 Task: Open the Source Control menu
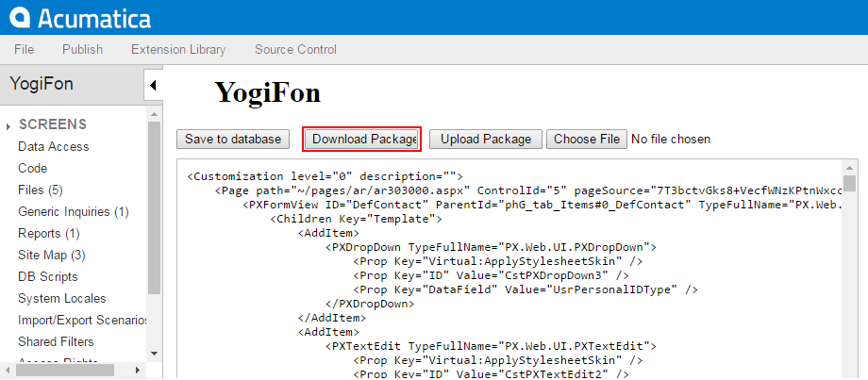tap(295, 49)
